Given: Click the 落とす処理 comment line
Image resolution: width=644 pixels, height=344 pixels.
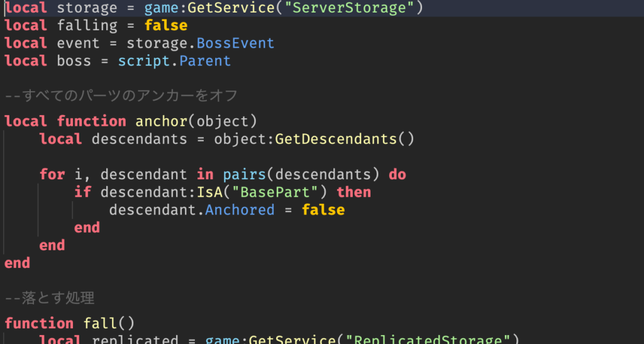Looking at the screenshot, I should point(49,297).
